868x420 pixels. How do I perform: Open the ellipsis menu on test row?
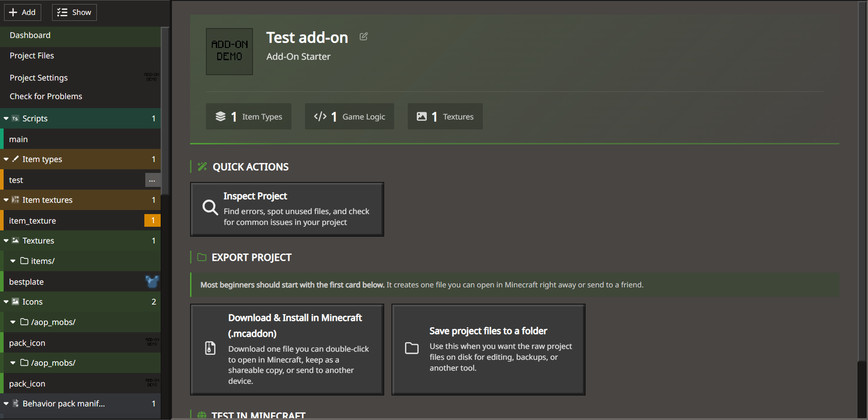click(152, 180)
